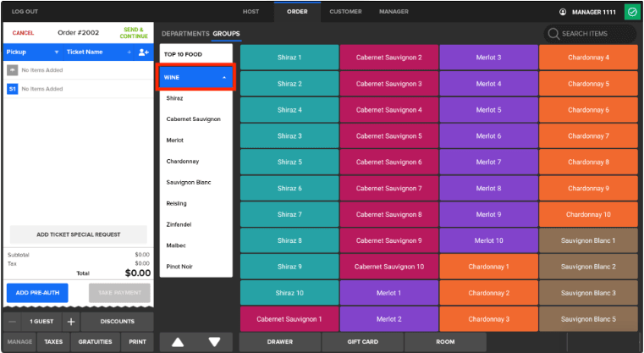
Task: Page the group list down with triangle
Action: [x=214, y=342]
